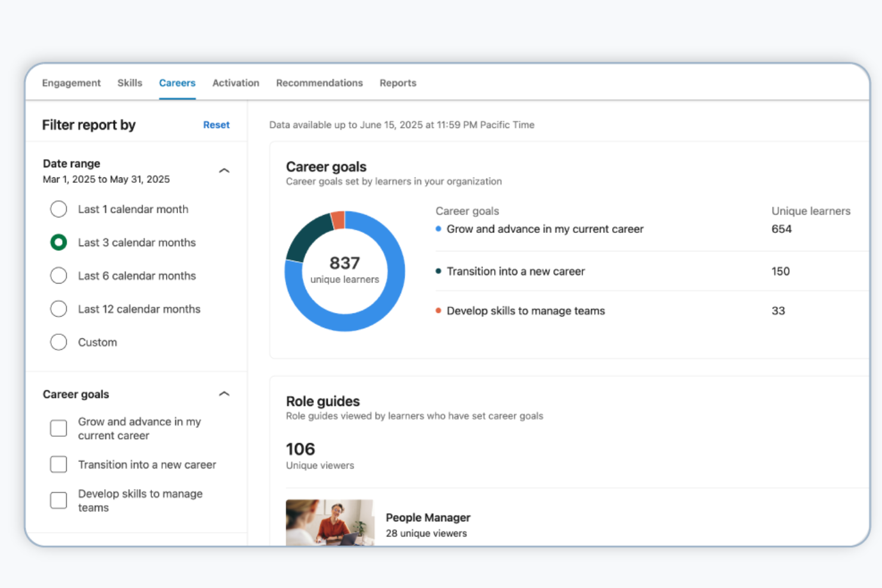Check Develop skills to manage teams filter
The image size is (882, 588).
[x=58, y=500]
